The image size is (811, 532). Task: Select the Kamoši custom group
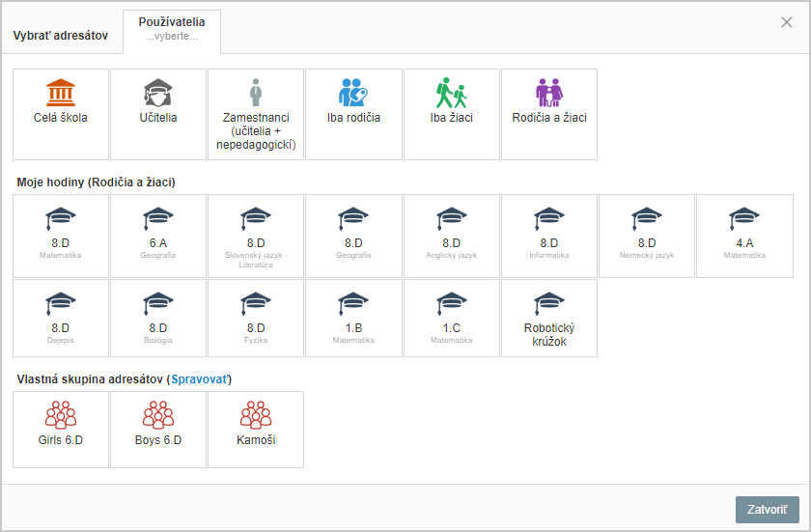click(x=256, y=430)
